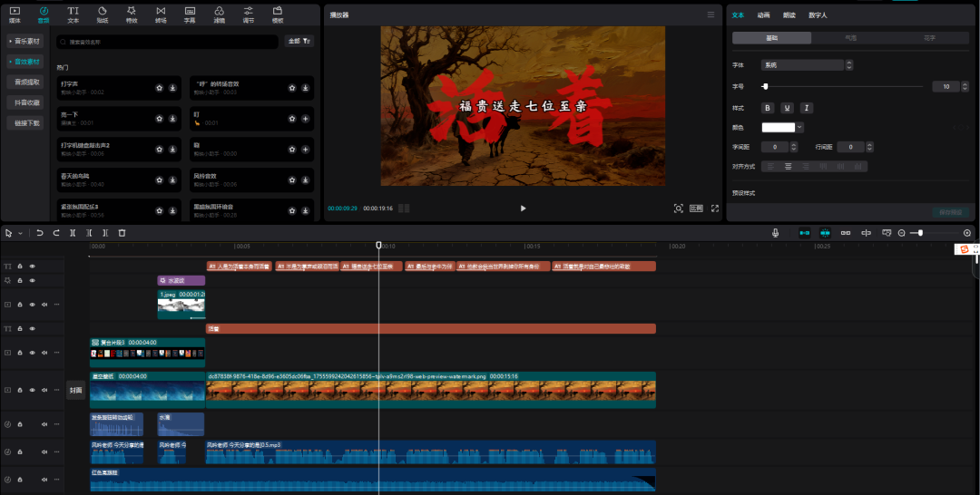Download the 风铃音效 sound effect

(305, 180)
